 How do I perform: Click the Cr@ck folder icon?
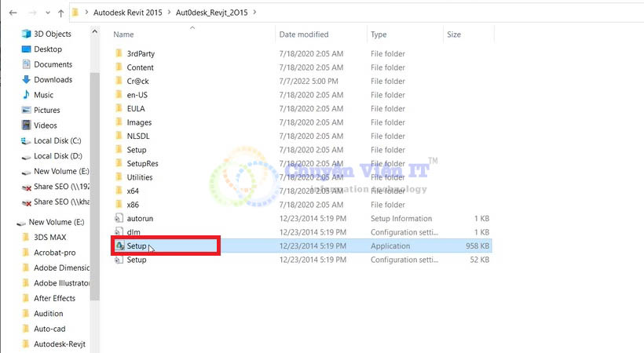119,81
